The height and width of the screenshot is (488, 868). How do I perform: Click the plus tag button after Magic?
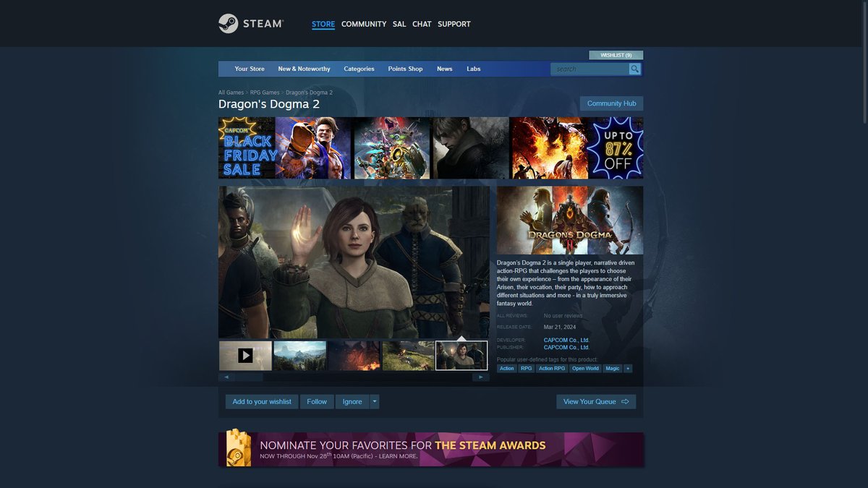[628, 368]
